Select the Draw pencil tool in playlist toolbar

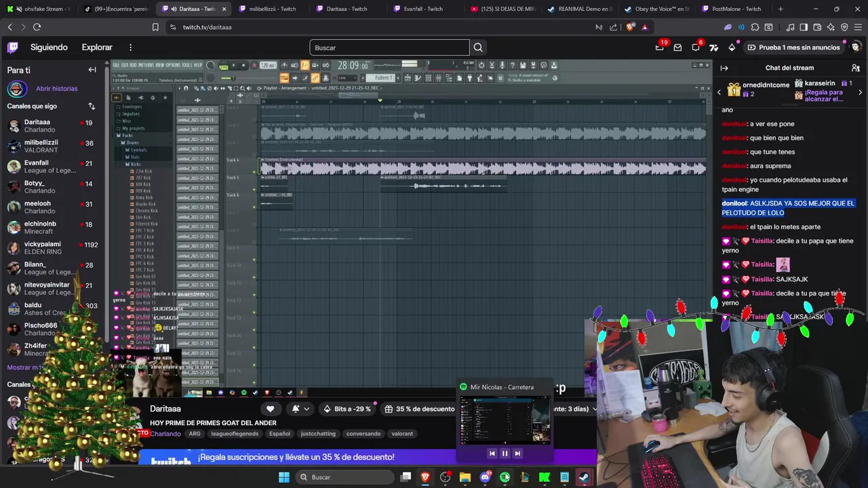[x=196, y=88]
